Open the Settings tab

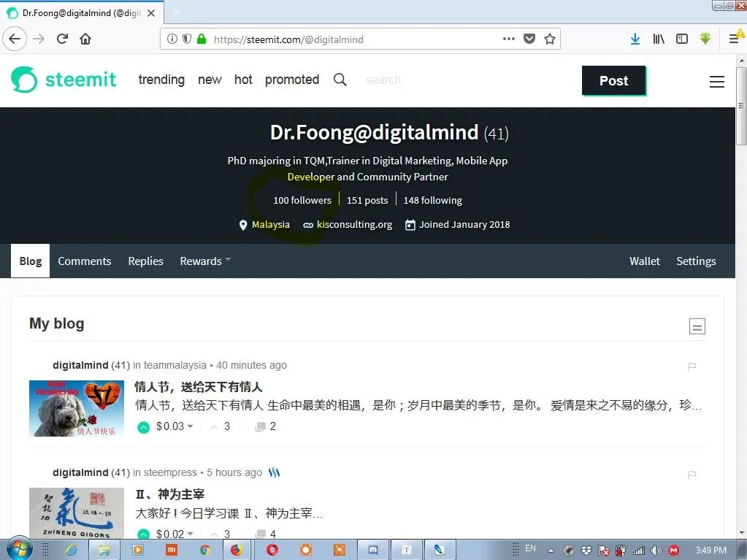696,261
